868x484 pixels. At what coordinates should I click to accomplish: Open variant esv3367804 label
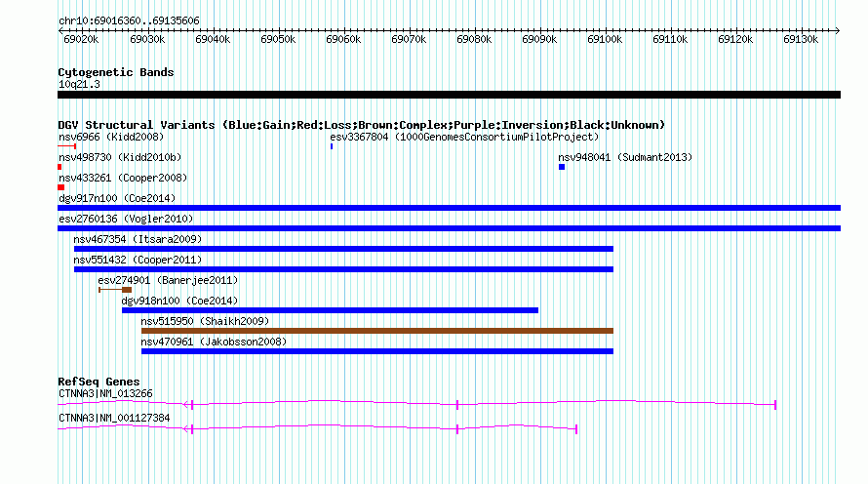click(464, 137)
